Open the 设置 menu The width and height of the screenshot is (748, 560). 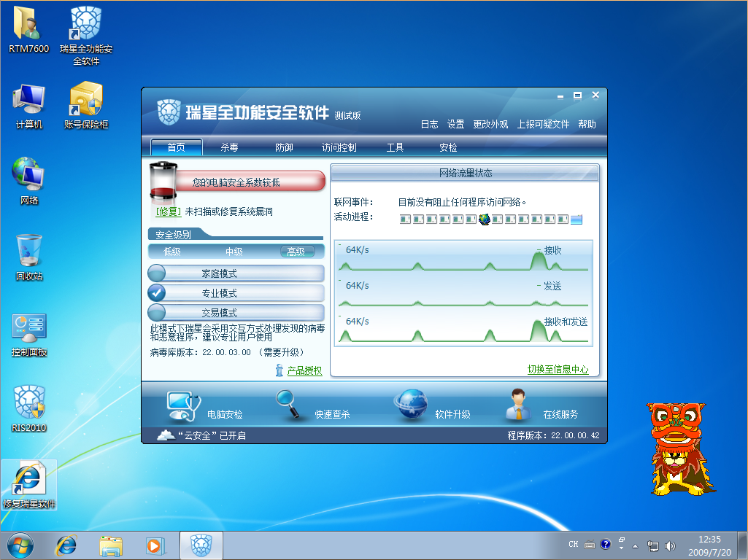(x=455, y=125)
